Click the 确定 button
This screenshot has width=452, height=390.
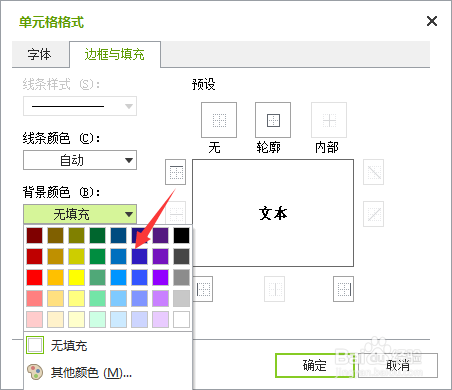click(x=315, y=366)
